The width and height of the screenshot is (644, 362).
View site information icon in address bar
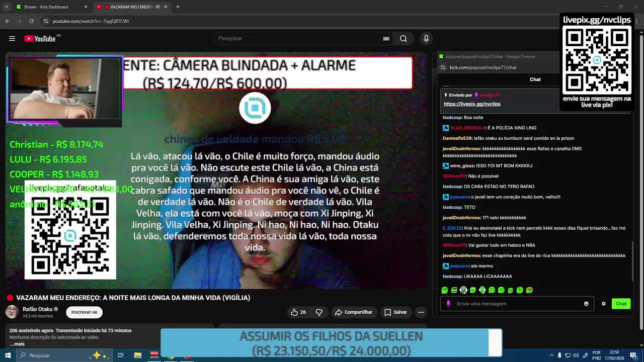pos(46,21)
